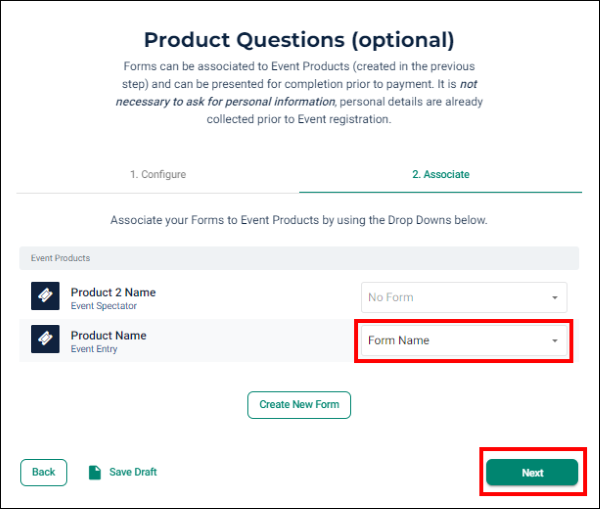Click the Product 2 Name ticket icon
Image resolution: width=600 pixels, height=509 pixels.
pos(45,296)
